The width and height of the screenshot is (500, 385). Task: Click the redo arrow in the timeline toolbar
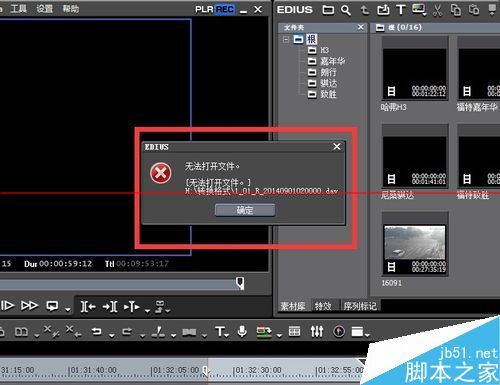tap(127, 332)
